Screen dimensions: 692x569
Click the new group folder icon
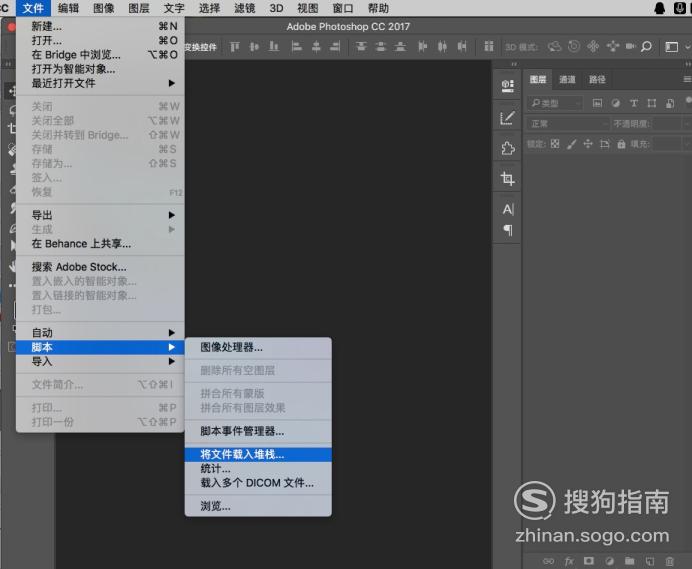[630, 561]
